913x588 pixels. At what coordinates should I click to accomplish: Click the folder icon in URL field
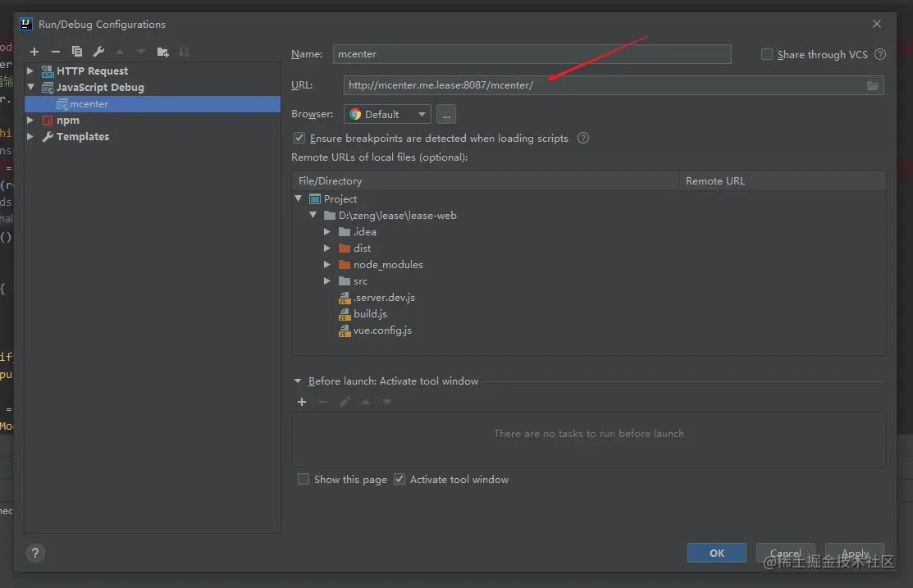click(873, 85)
